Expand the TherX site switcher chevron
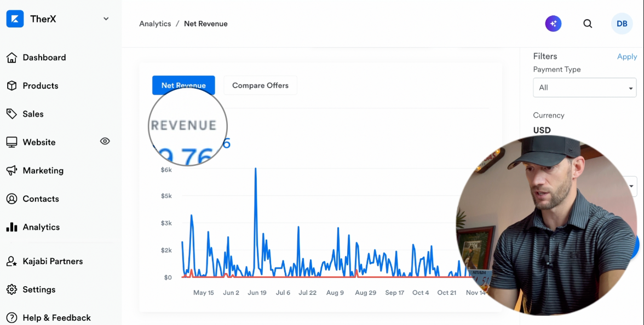This screenshot has width=644, height=325. 106,19
